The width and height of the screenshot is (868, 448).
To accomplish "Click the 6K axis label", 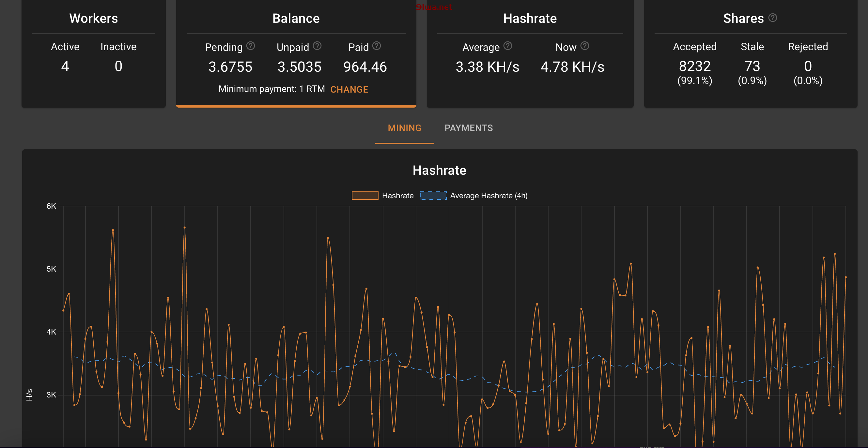I will (51, 206).
